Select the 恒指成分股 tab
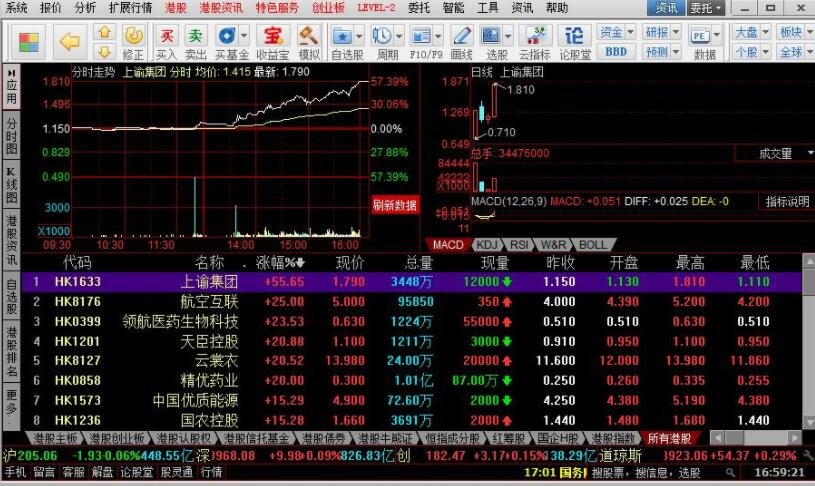The height and width of the screenshot is (486, 815). (x=452, y=438)
